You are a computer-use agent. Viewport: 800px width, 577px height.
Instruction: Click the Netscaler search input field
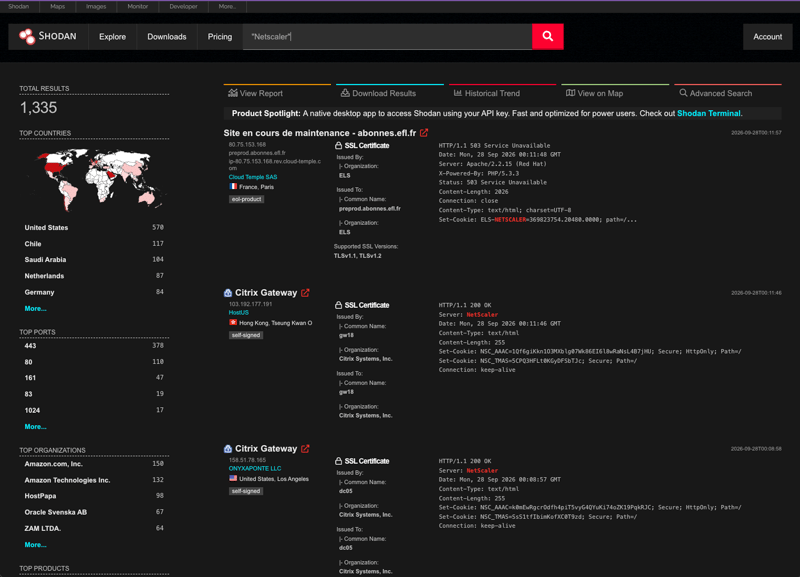[387, 37]
